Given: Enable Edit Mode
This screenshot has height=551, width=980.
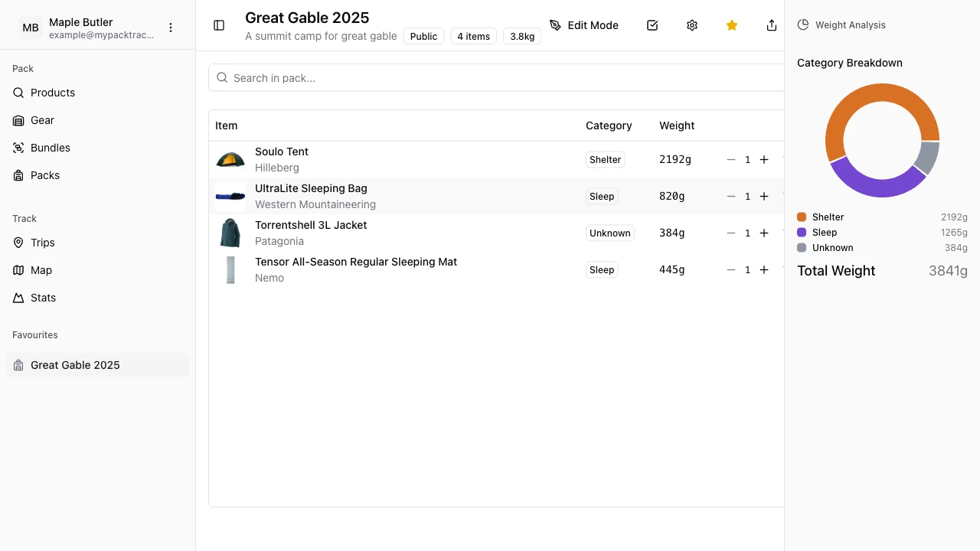Looking at the screenshot, I should tap(584, 25).
